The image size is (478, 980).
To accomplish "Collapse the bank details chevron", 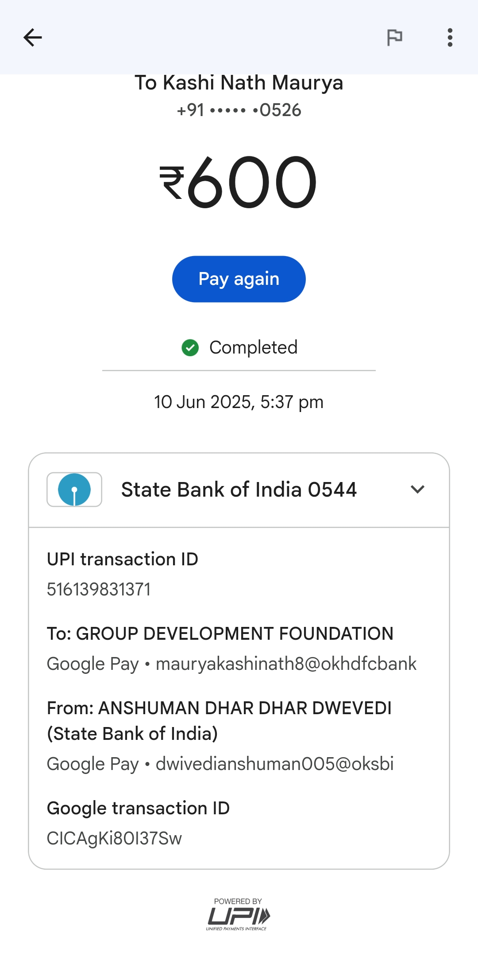I will pos(417,490).
